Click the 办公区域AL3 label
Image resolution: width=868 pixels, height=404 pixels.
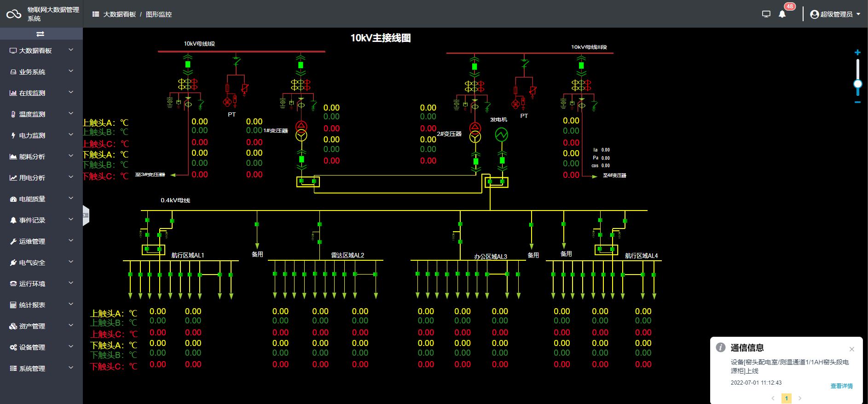coord(491,257)
